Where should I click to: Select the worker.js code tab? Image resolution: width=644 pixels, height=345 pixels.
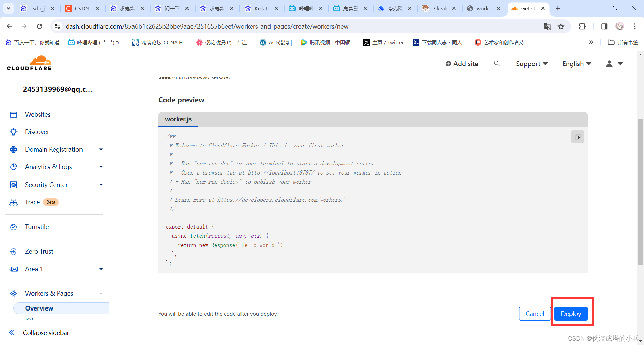pos(178,119)
